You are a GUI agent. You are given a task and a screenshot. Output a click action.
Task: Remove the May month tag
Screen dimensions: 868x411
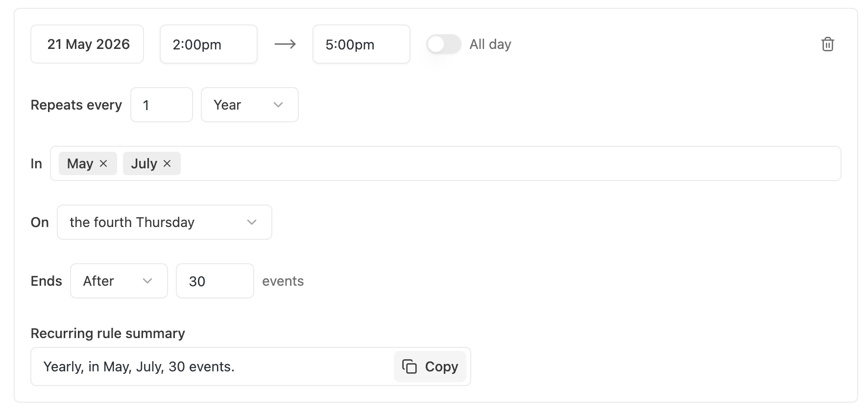(x=103, y=163)
